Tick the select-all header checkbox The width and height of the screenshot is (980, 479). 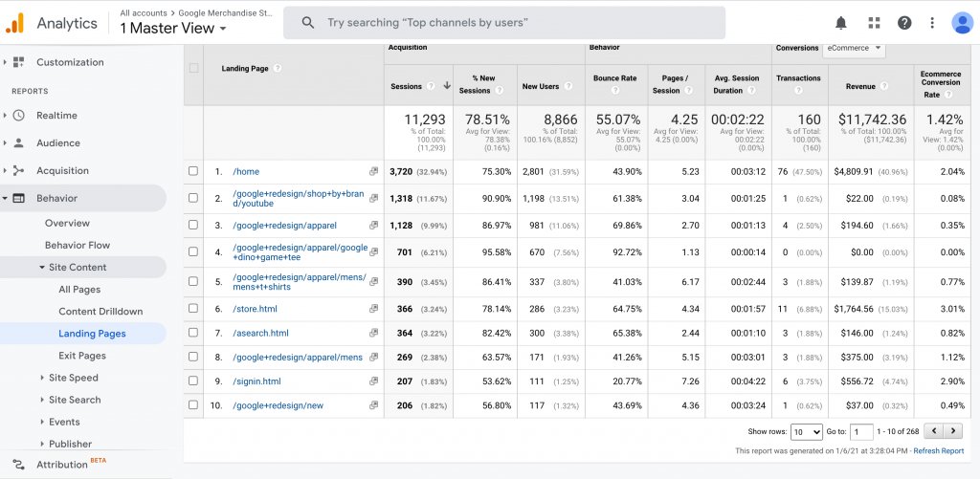[x=193, y=68]
